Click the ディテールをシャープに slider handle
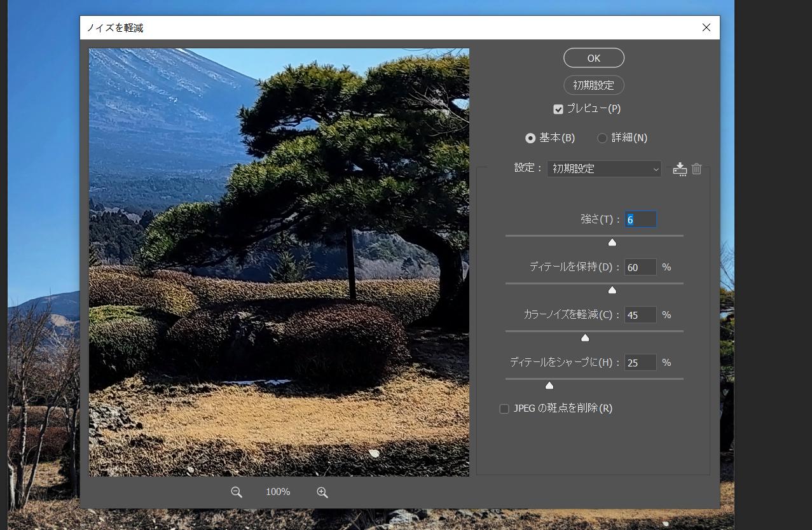Screen dimensions: 812x530 pyautogui.click(x=549, y=386)
